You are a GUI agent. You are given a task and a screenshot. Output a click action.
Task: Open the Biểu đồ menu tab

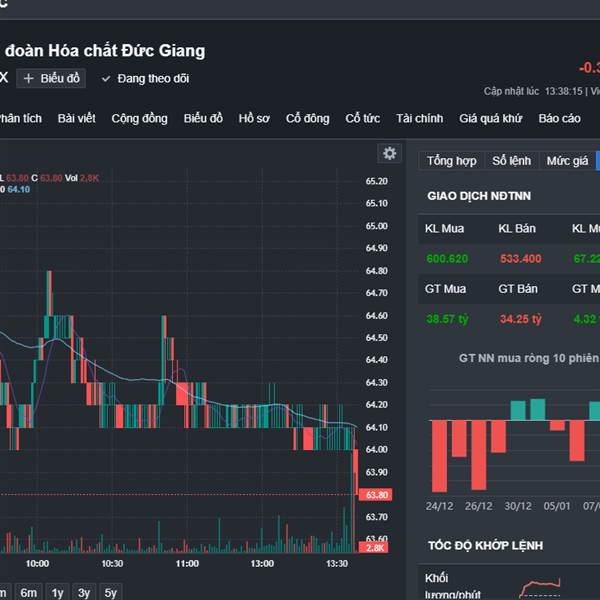pyautogui.click(x=203, y=118)
